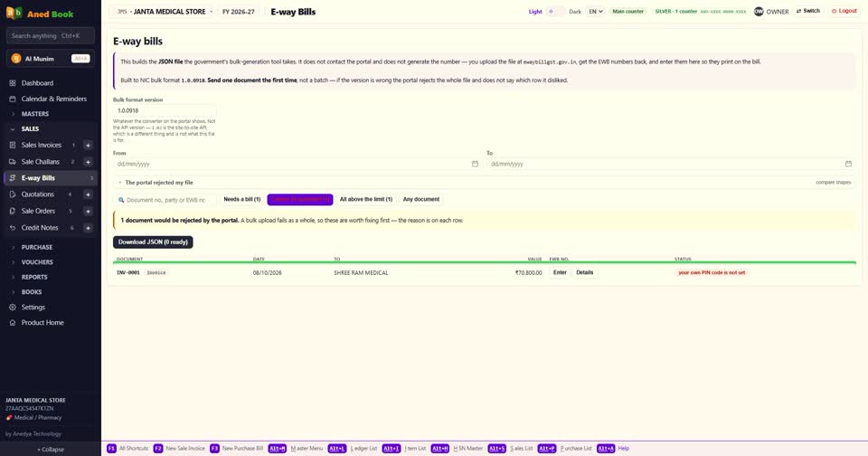Click the Help link in shortcut bar
This screenshot has height=456, width=868.
[x=623, y=448]
